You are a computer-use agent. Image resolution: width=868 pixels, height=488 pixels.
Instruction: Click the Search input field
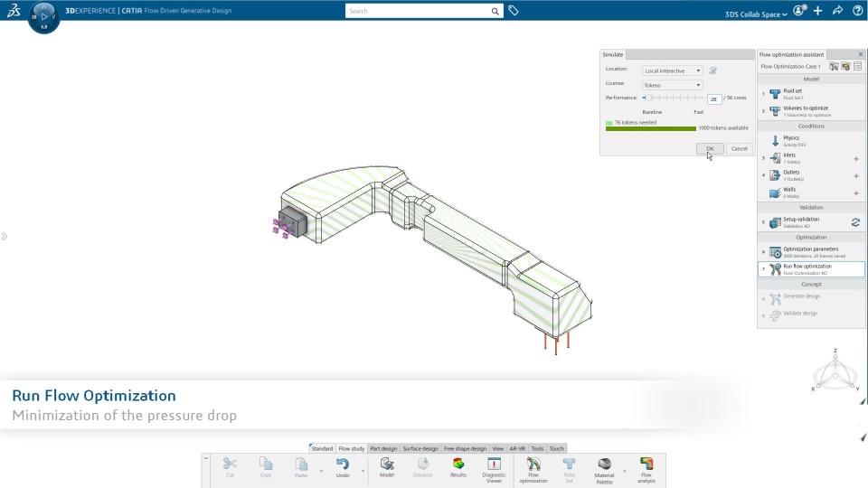point(418,11)
